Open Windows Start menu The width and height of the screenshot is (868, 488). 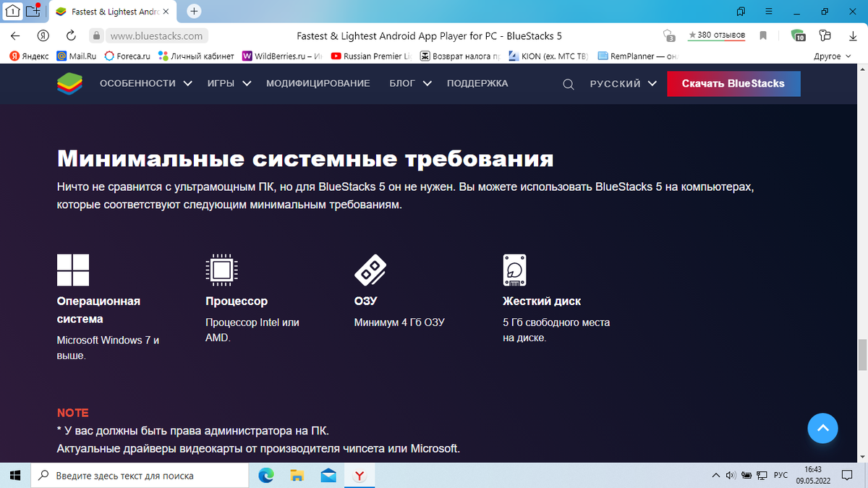[x=14, y=476]
